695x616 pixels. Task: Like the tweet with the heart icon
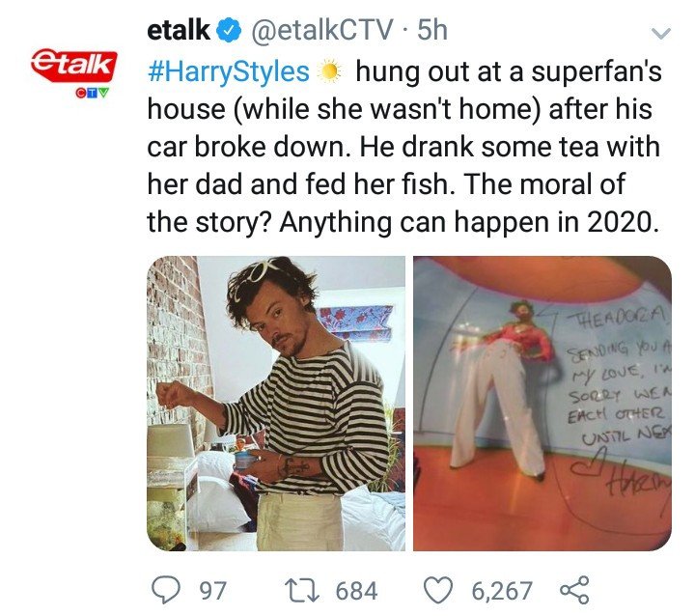tap(438, 590)
